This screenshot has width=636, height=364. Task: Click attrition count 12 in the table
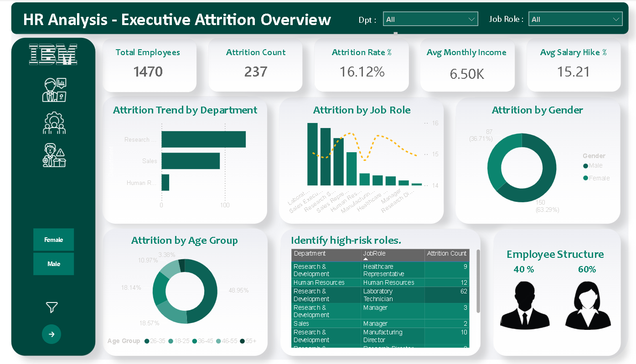[464, 282]
